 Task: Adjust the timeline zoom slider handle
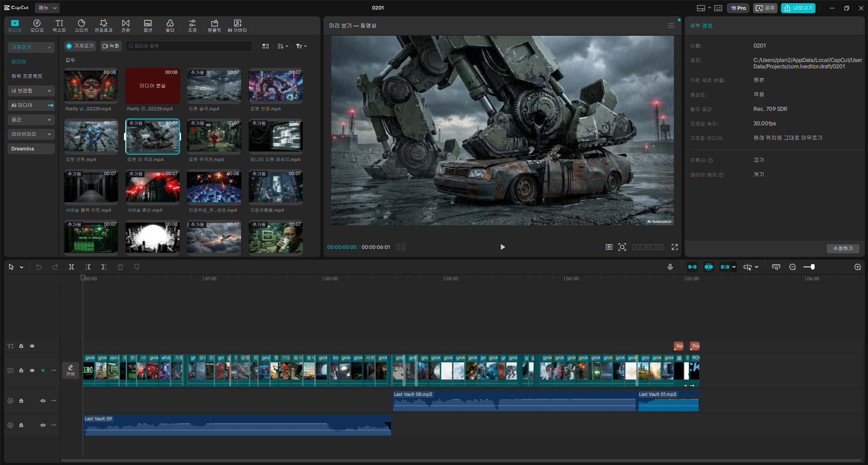click(x=813, y=267)
